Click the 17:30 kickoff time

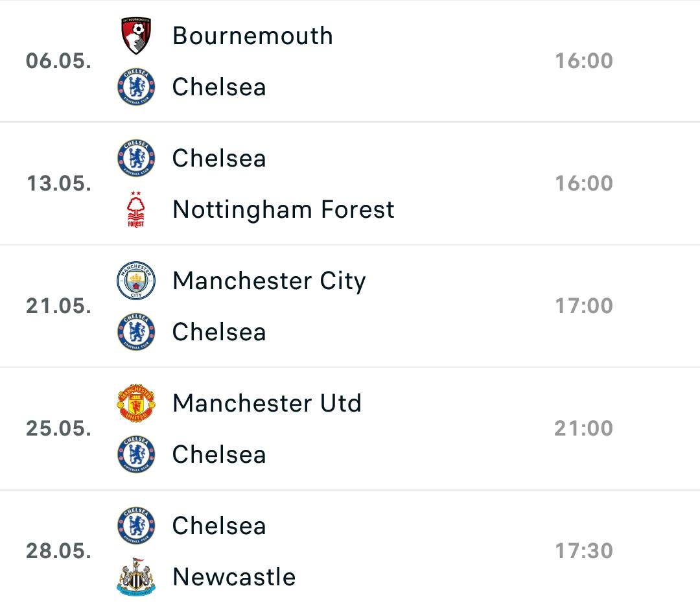(584, 551)
